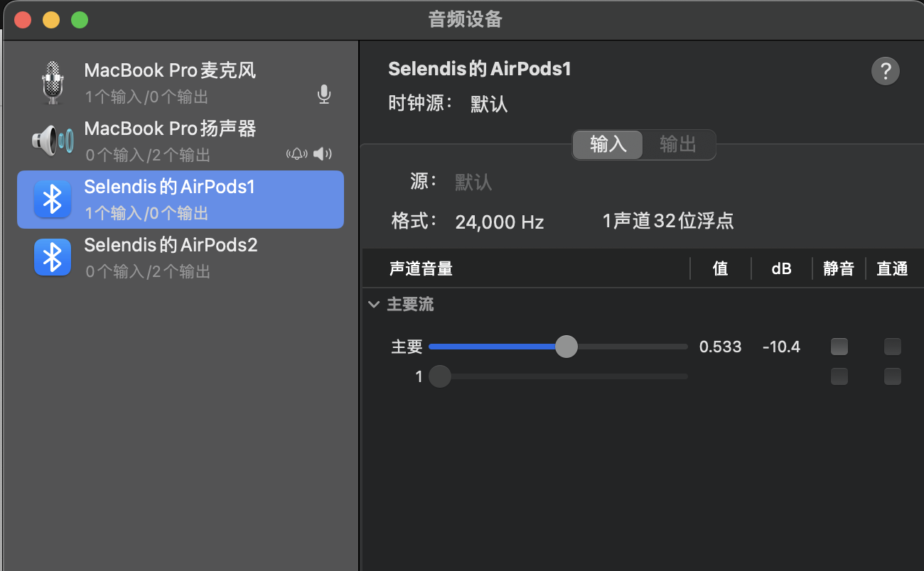Open the 24,000 Hz format dropdown

499,222
